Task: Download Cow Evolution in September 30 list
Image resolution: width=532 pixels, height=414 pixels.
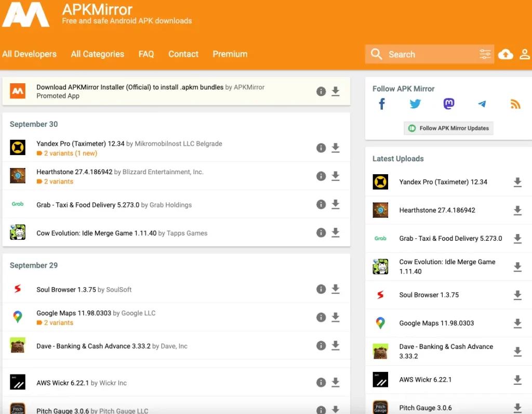Action: [336, 232]
